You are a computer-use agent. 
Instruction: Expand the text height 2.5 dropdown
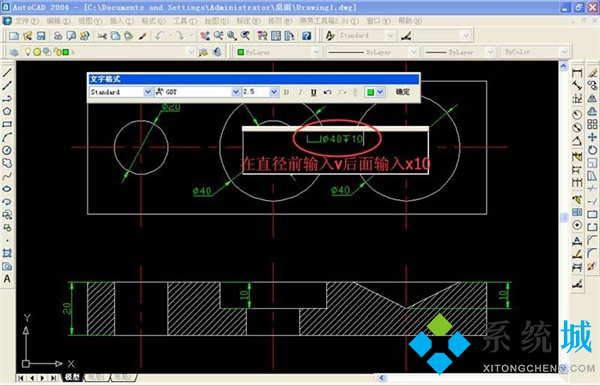pos(274,92)
